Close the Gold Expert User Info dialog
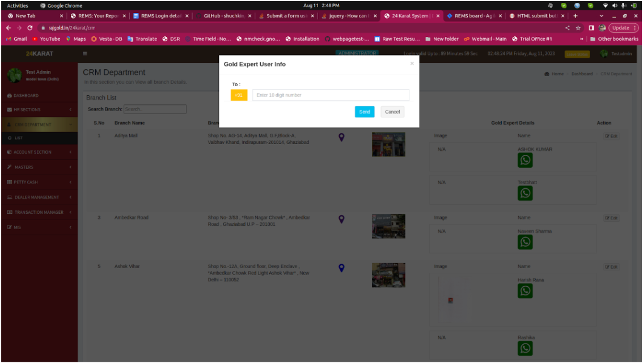This screenshot has height=364, width=643. [412, 64]
